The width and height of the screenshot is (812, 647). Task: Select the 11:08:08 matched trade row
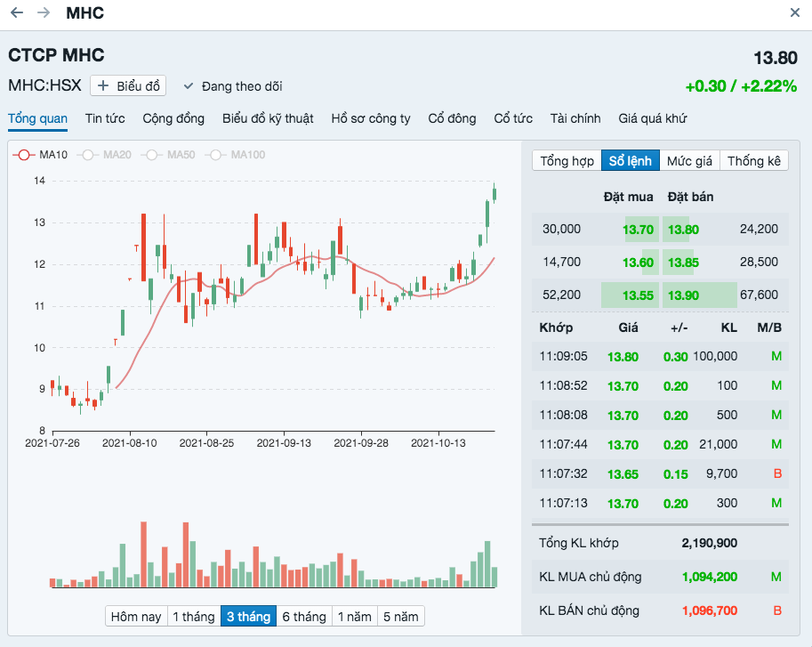coord(660,415)
